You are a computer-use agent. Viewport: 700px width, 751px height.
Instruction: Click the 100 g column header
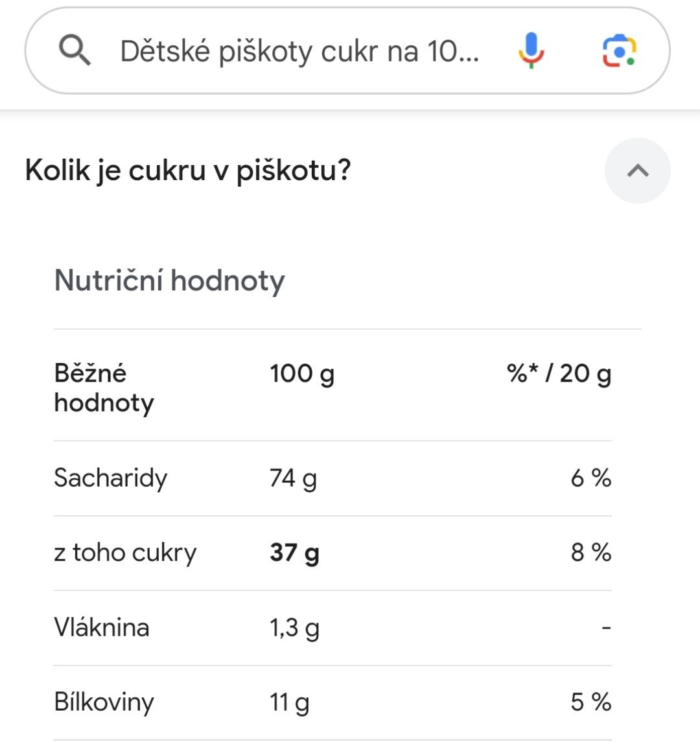(x=302, y=373)
